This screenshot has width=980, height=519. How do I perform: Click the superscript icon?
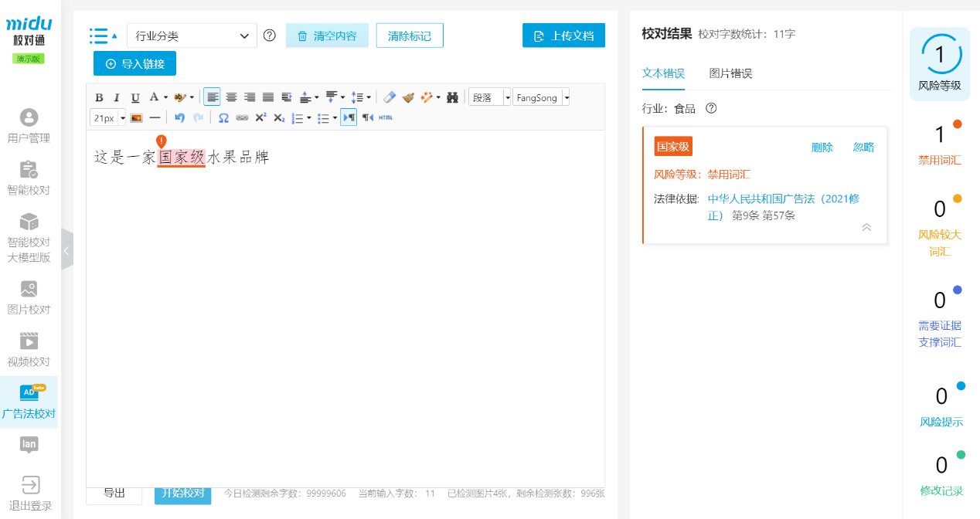tap(260, 118)
